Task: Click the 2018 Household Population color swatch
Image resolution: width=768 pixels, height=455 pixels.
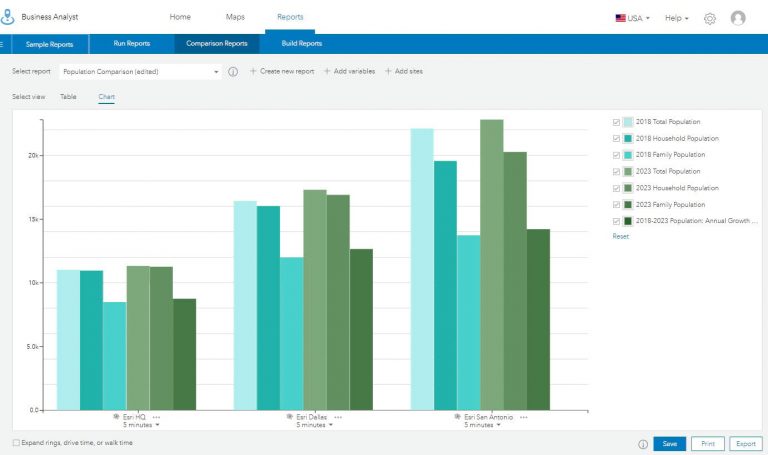Action: tap(628, 139)
